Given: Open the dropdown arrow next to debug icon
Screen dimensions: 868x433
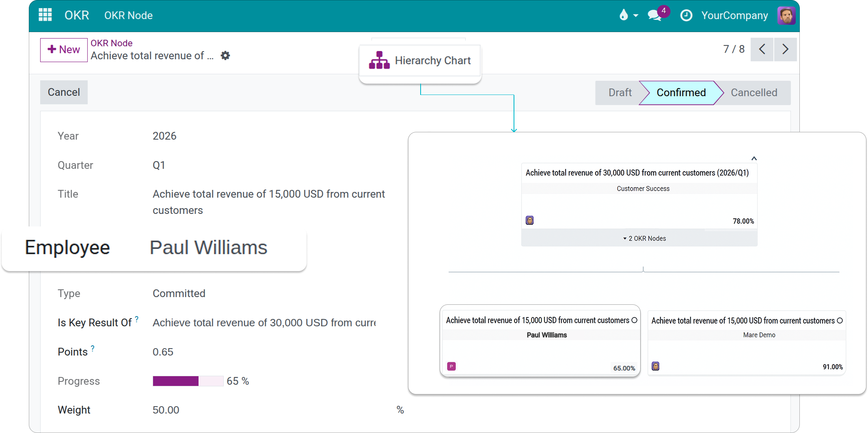Looking at the screenshot, I should click(x=636, y=16).
